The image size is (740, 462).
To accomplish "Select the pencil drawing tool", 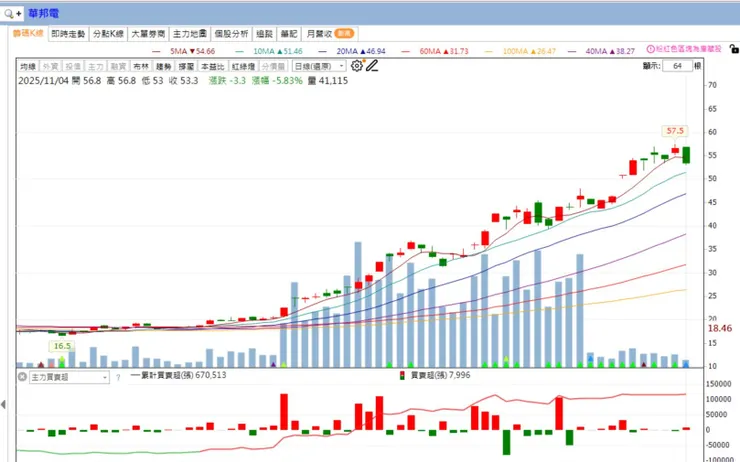I will [372, 66].
